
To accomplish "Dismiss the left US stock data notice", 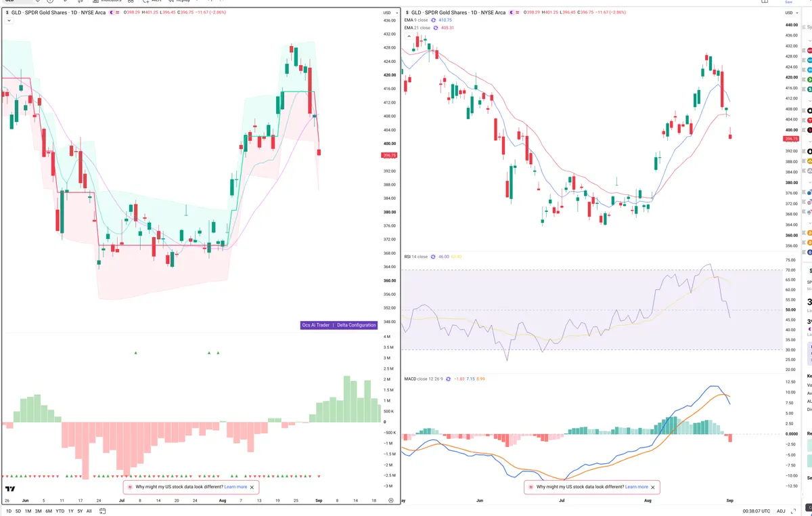I will pos(252,487).
